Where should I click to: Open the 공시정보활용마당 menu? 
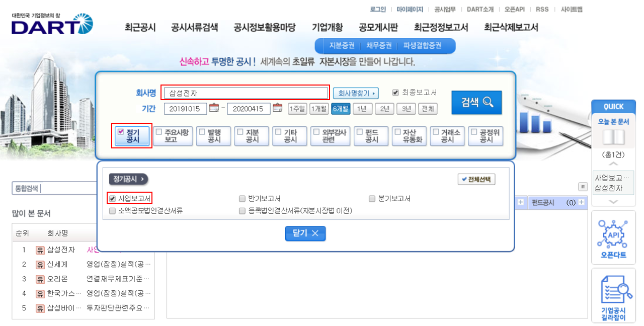click(265, 28)
